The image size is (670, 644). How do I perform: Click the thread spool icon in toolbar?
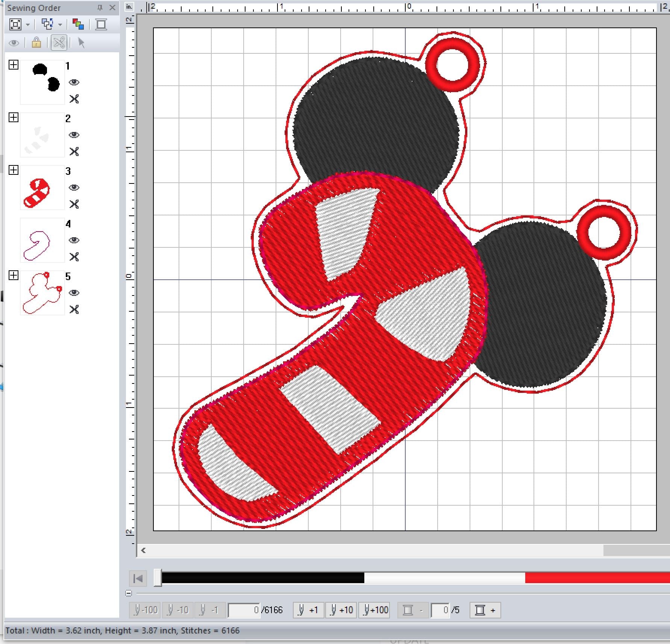pyautogui.click(x=101, y=25)
